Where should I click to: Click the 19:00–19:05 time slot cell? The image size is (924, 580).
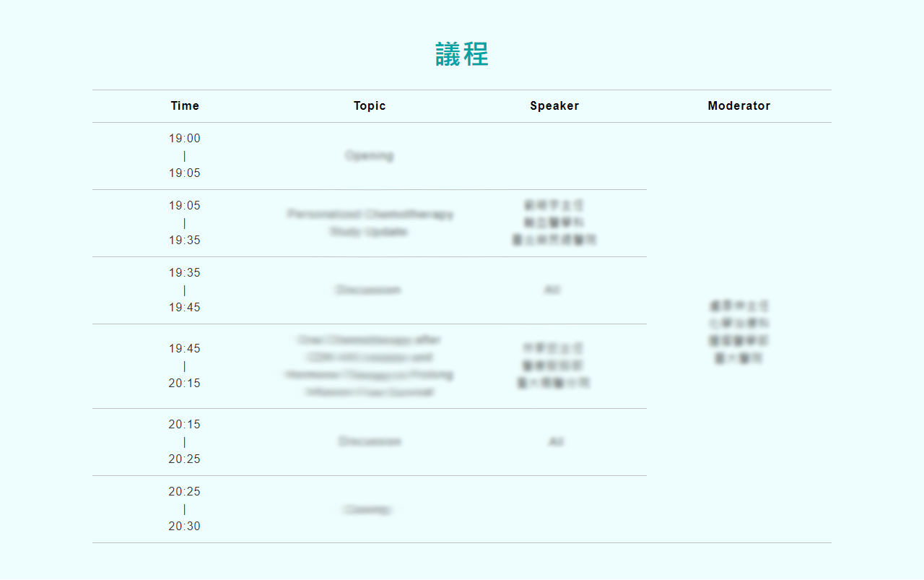(x=185, y=155)
